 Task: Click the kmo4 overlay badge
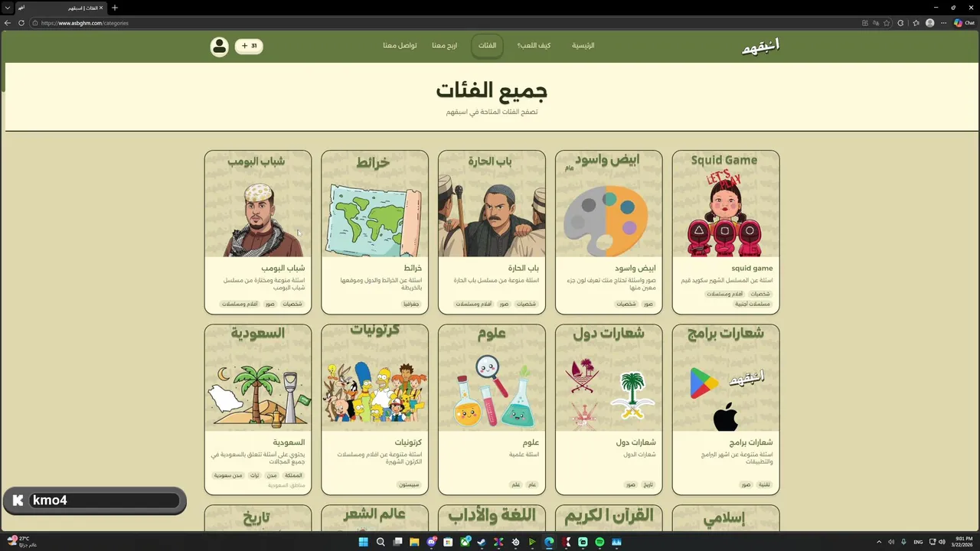(x=95, y=500)
